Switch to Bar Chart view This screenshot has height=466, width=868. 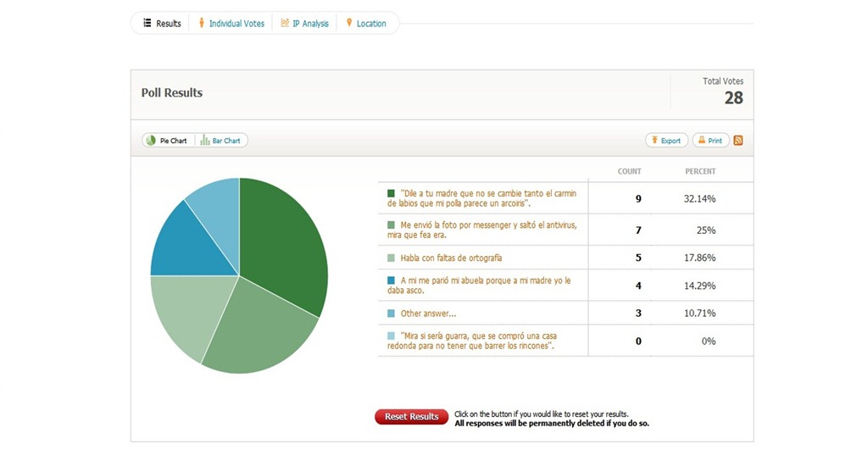[x=221, y=141]
